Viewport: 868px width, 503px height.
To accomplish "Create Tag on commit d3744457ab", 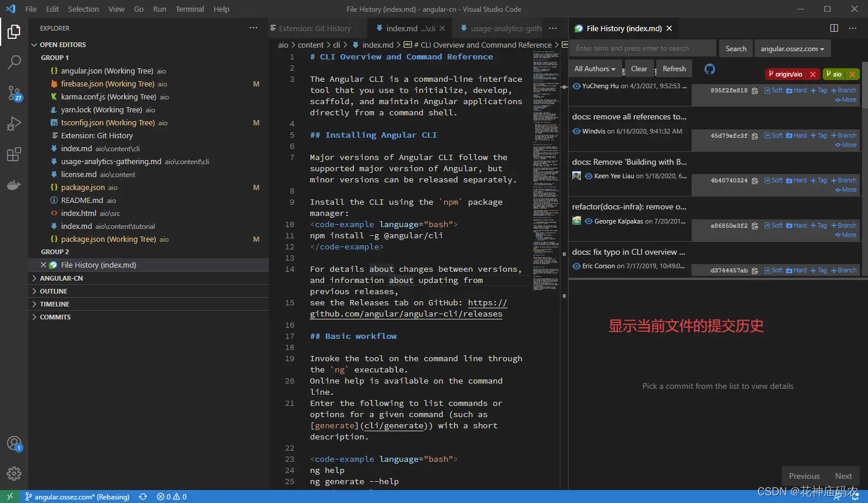I will point(819,271).
